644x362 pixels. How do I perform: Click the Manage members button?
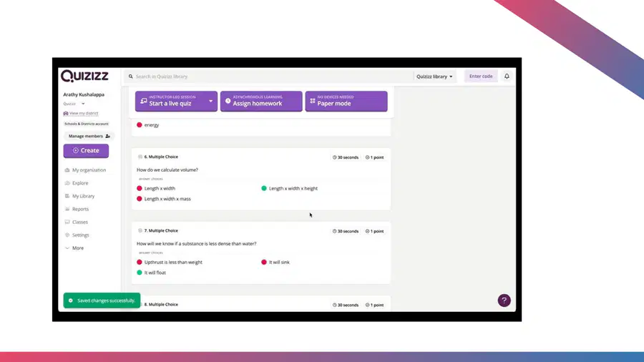[x=89, y=136]
